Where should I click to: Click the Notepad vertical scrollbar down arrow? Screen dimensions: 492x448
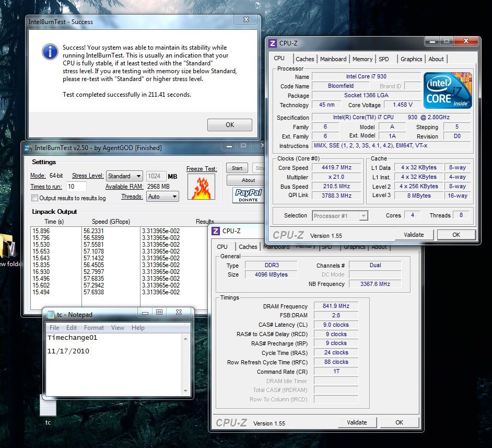pyautogui.click(x=185, y=391)
